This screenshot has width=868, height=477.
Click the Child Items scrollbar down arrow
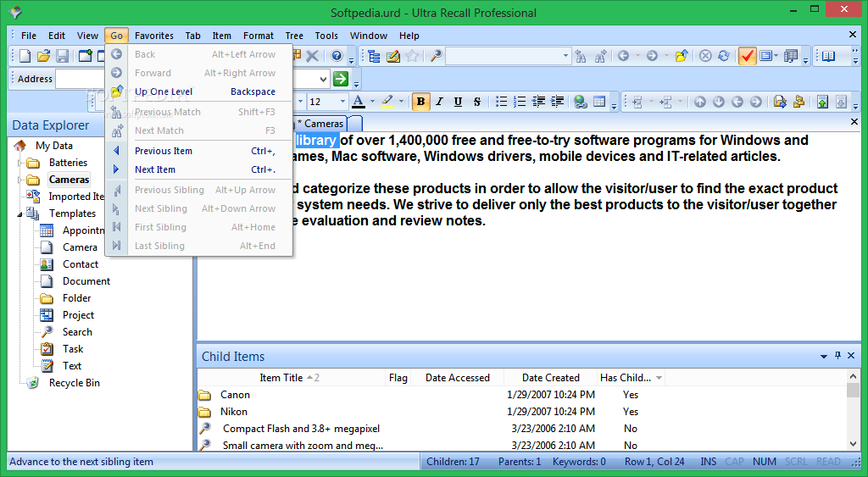(x=853, y=444)
